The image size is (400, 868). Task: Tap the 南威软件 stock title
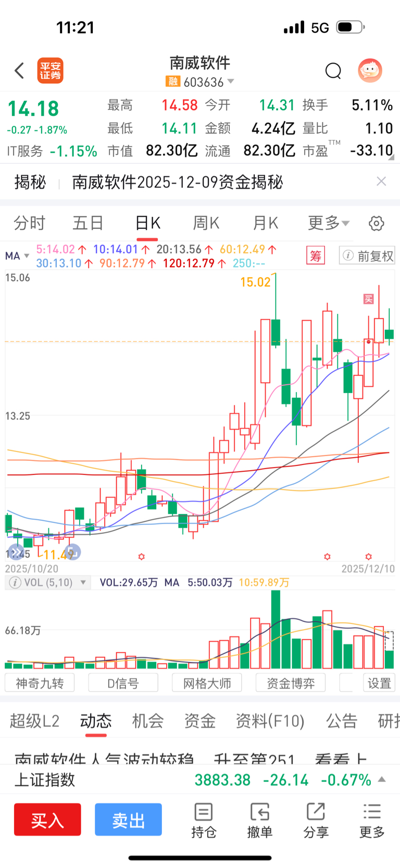coord(200,63)
